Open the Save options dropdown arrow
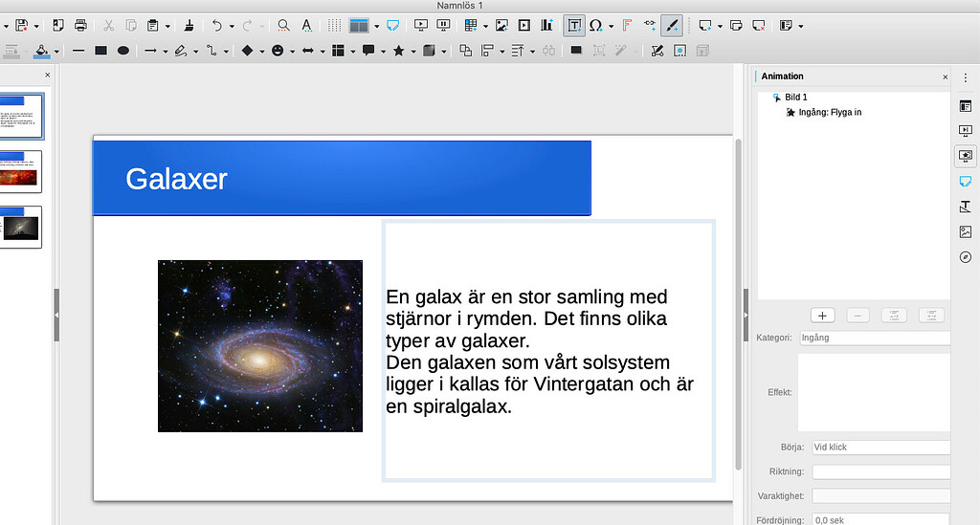Viewport: 980px width, 525px height. 36,26
